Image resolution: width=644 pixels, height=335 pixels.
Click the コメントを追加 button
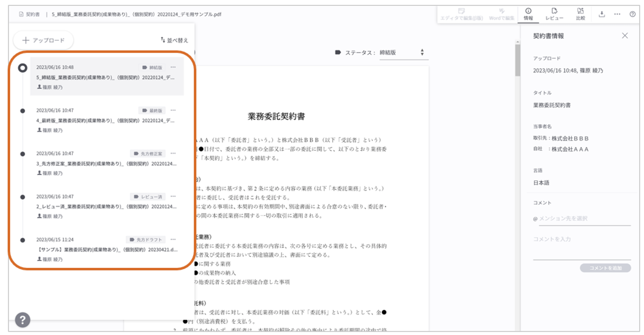pyautogui.click(x=605, y=268)
